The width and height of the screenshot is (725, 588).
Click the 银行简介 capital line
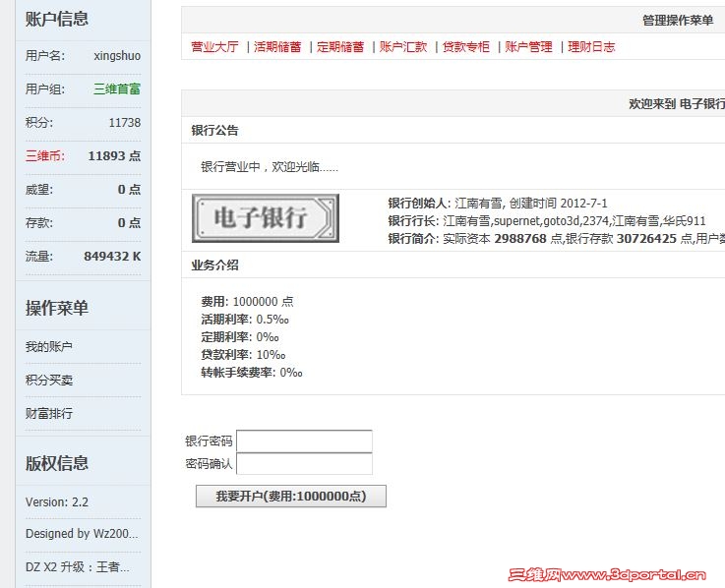click(x=557, y=239)
